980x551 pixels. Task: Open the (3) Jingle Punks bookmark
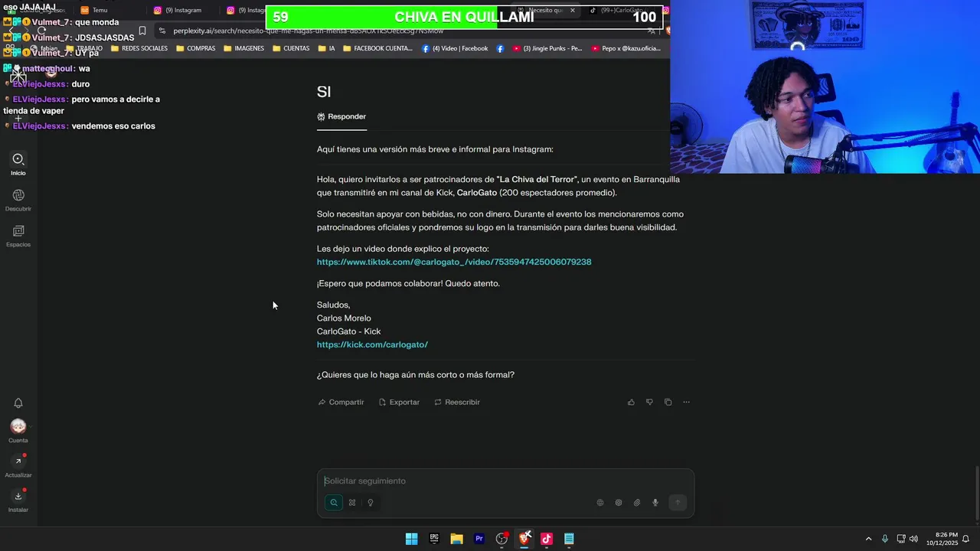pos(547,49)
